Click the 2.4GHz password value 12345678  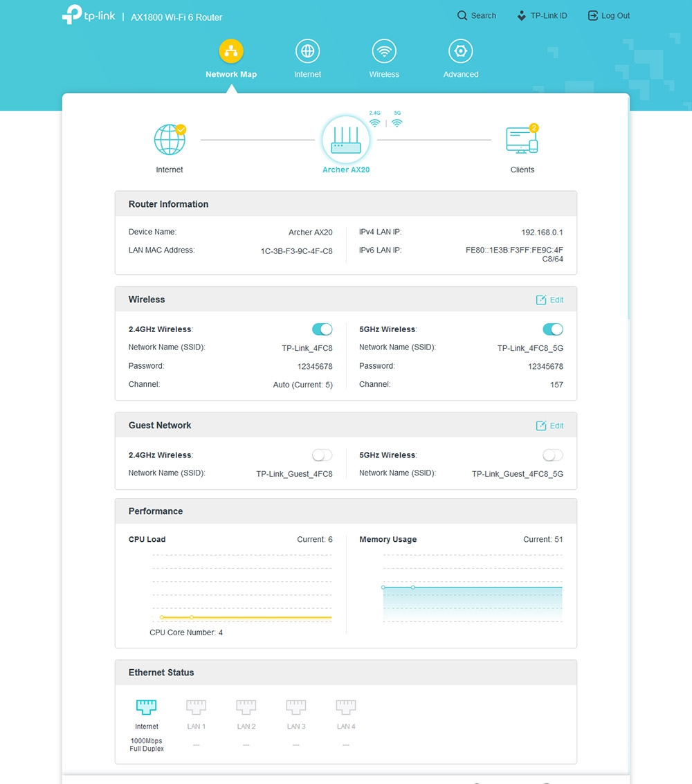[315, 367]
